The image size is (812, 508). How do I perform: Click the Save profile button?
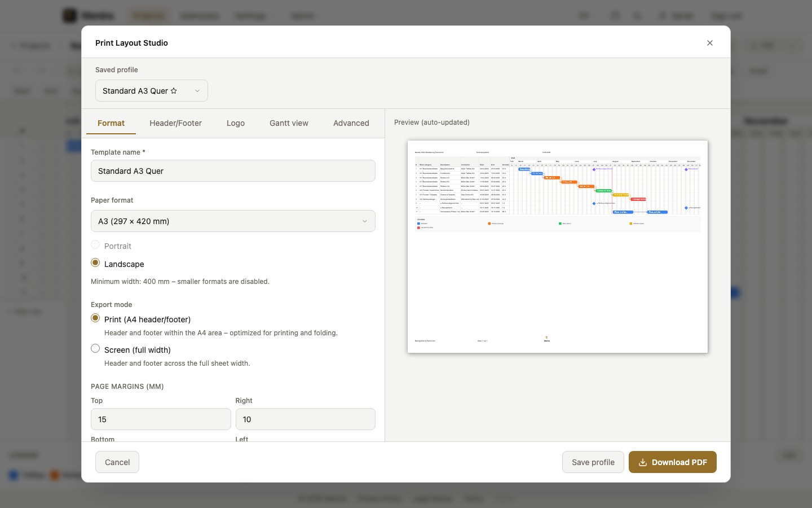pos(593,462)
